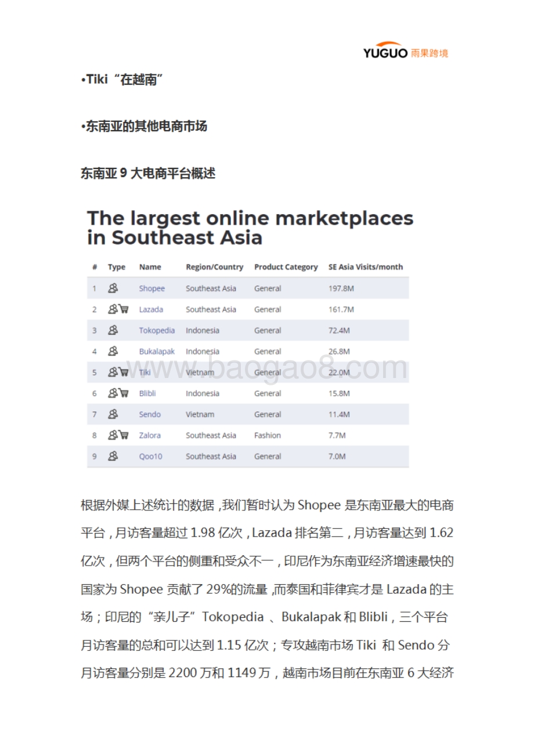Click 'Southeast Asia' region in Shopee row
534x756 pixels.
[x=211, y=289]
